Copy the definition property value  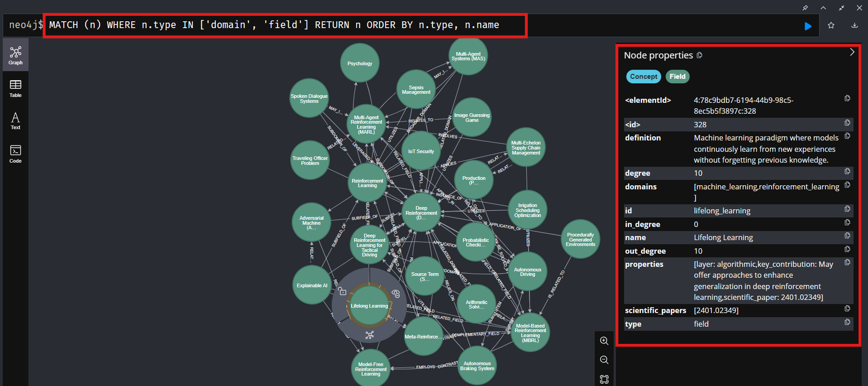847,136
